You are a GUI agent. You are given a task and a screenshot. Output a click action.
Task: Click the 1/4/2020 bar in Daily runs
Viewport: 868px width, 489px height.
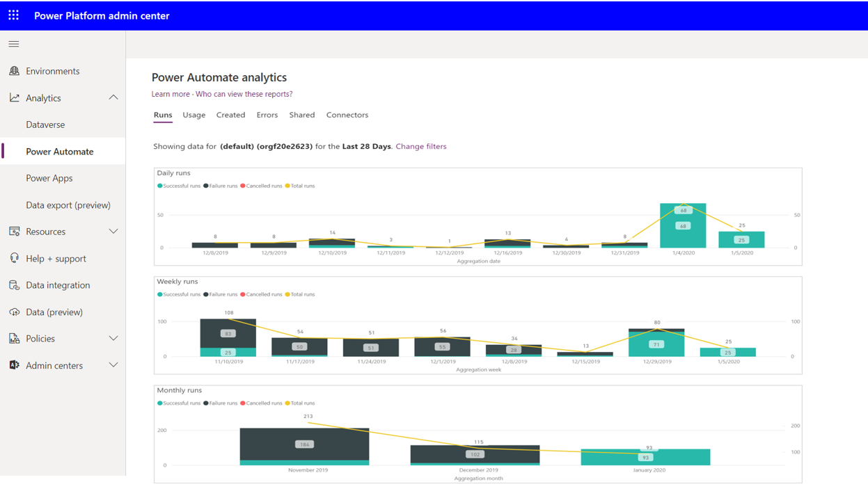click(x=683, y=225)
